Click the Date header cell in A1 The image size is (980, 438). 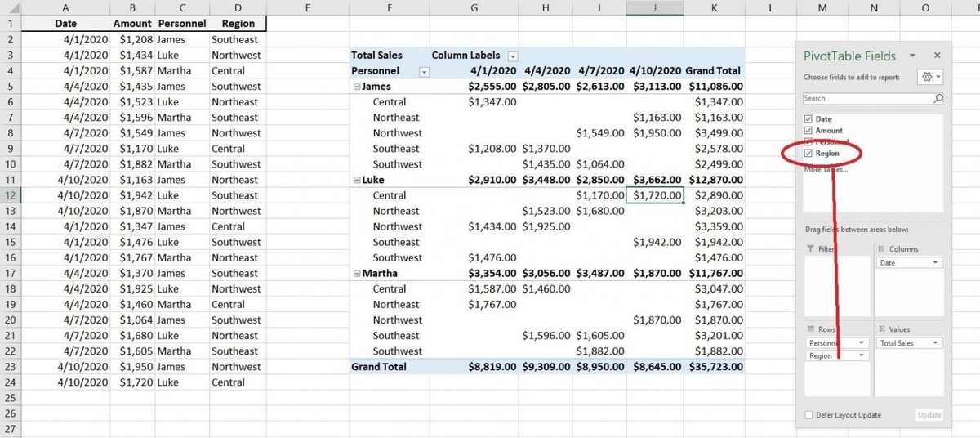[65, 24]
